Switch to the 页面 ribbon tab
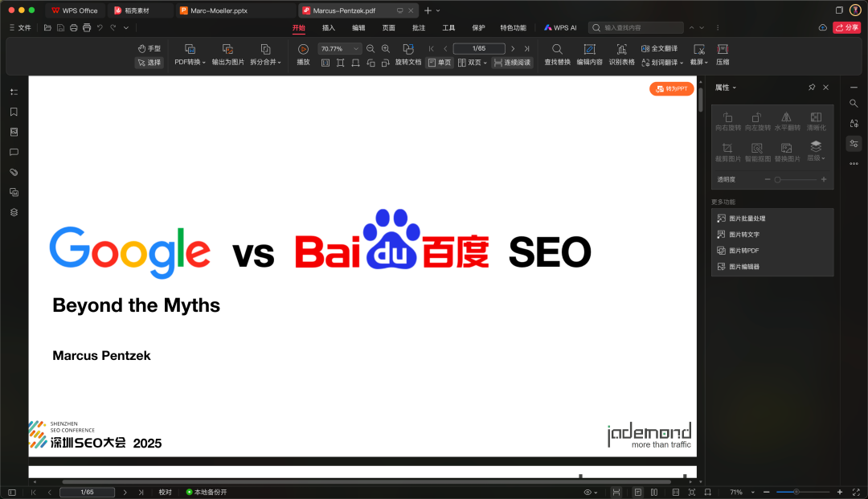 click(389, 27)
